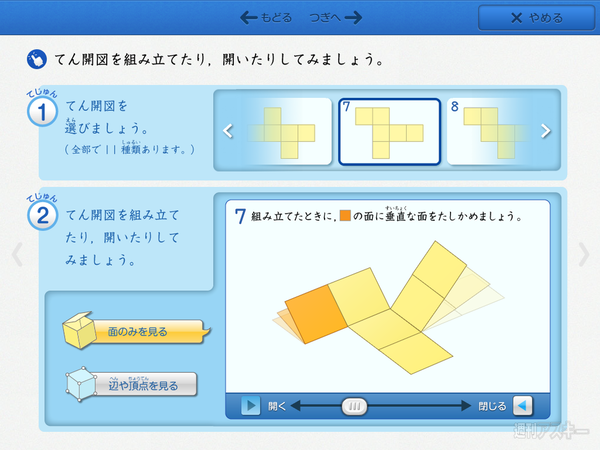Click the fold slider handle
This screenshot has height=450, width=600.
pyautogui.click(x=354, y=406)
